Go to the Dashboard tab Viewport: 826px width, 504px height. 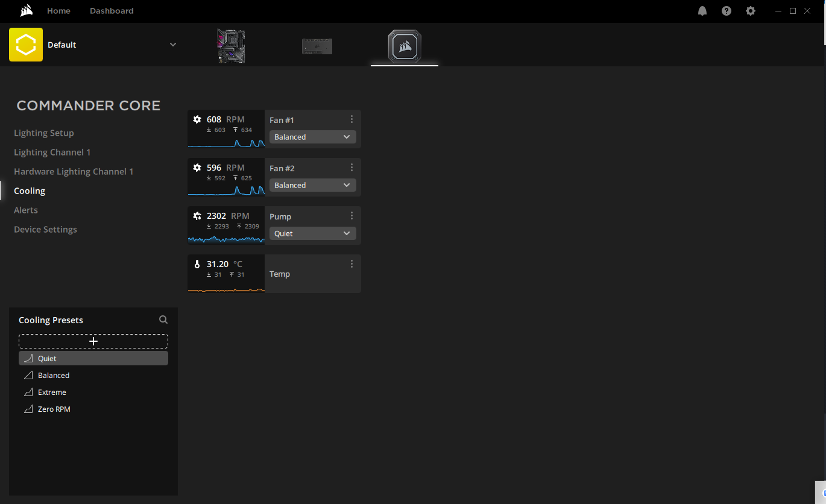(x=112, y=11)
